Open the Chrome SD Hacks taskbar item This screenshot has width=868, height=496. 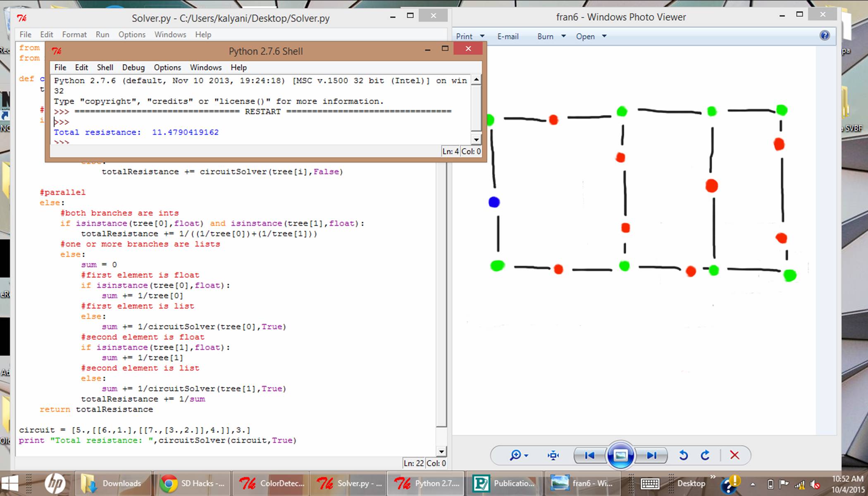tap(192, 483)
